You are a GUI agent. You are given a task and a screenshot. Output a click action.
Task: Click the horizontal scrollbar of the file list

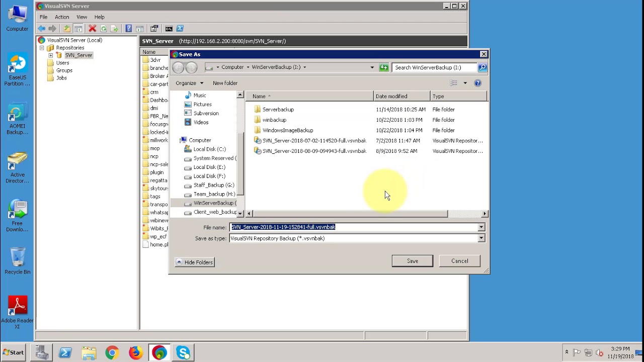click(350, 214)
